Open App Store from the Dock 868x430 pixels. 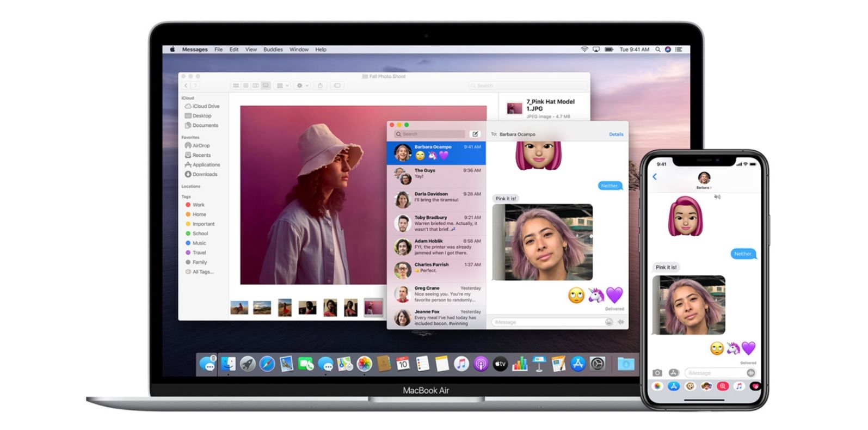[578, 364]
